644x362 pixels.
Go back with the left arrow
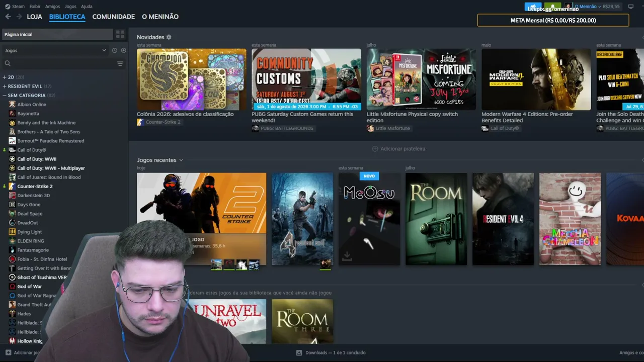pyautogui.click(x=8, y=17)
